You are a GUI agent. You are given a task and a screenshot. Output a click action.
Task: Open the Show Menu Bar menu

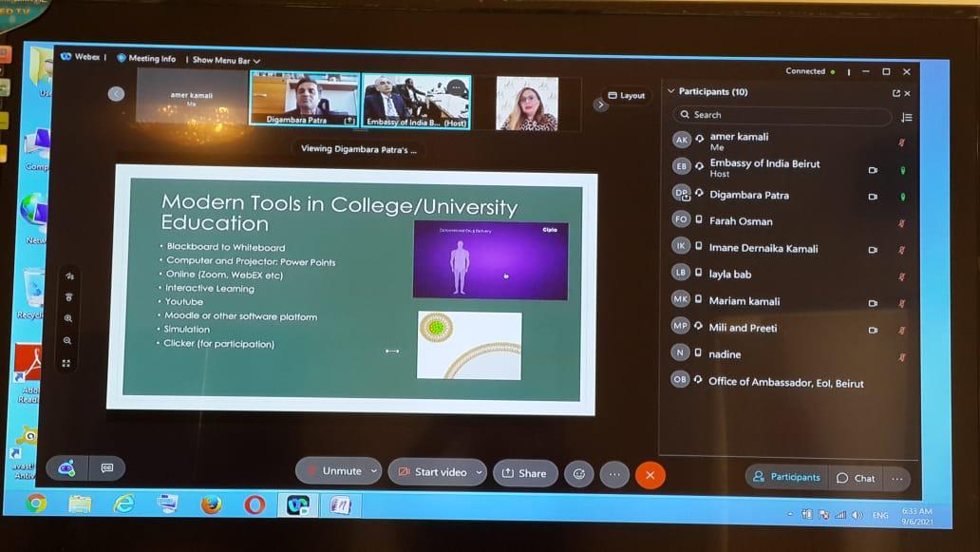point(226,60)
